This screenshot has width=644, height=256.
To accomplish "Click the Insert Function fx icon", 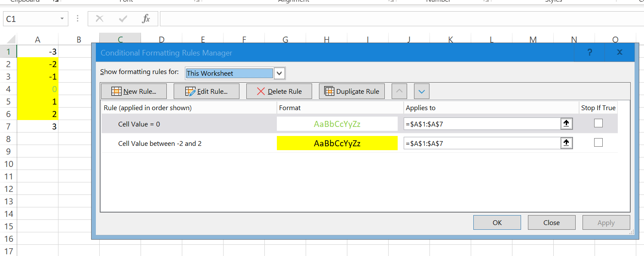I will (x=146, y=19).
